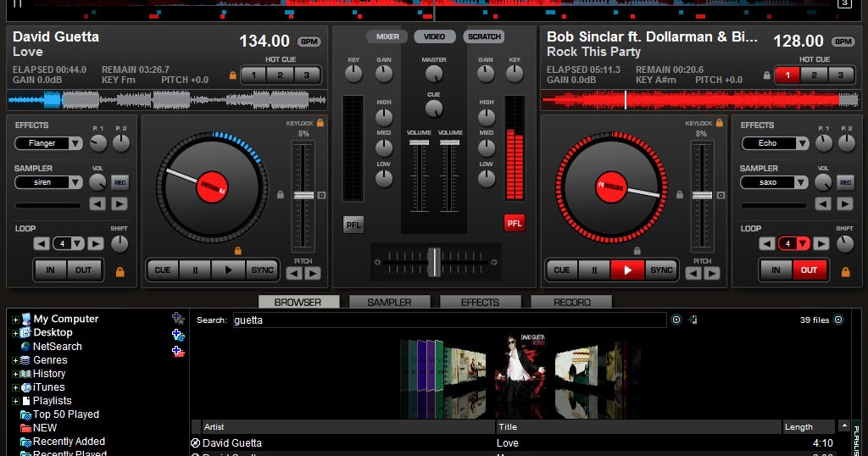Open the saxo sampler dropdown
868x456 pixels.
coord(802,182)
